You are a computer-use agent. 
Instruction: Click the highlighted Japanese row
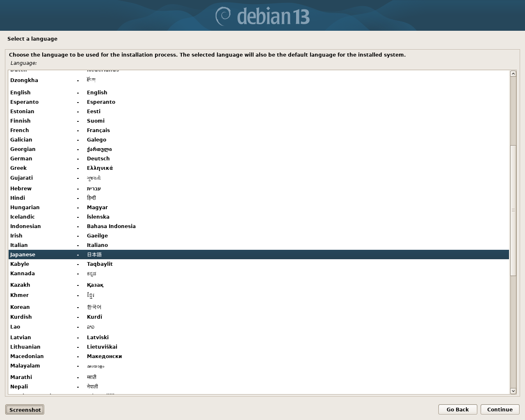coord(259,255)
